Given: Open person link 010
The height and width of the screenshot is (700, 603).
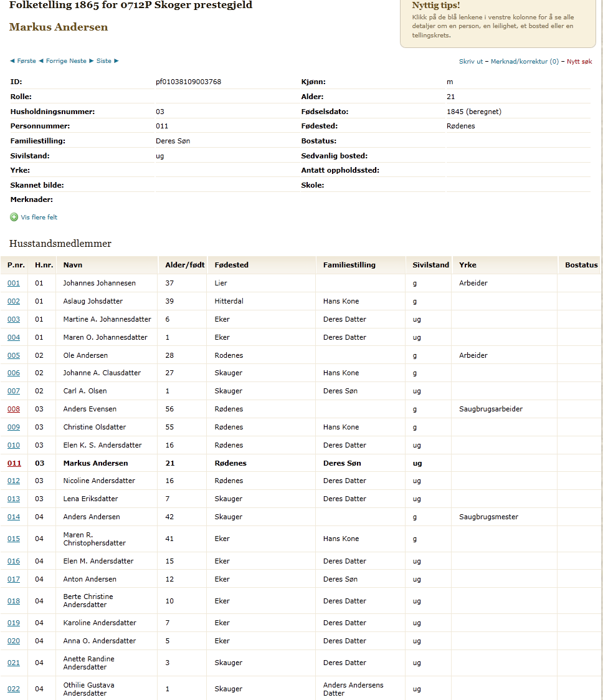Looking at the screenshot, I should 14,445.
